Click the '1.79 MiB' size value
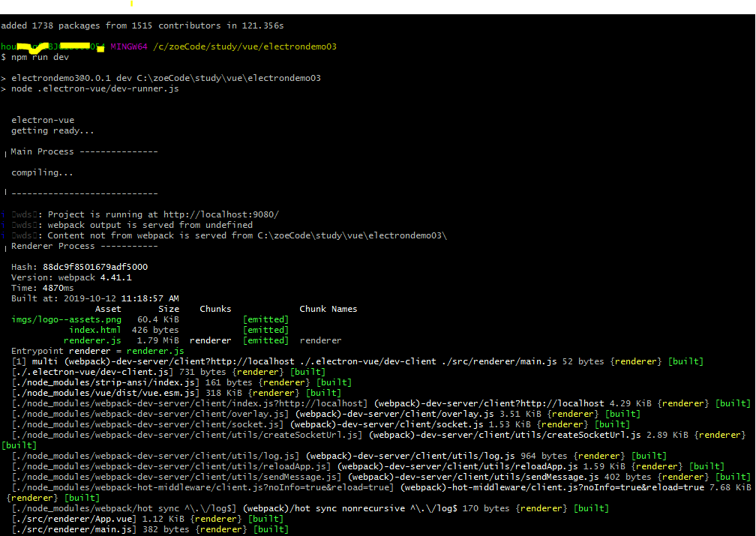The height and width of the screenshot is (536, 756). click(158, 341)
